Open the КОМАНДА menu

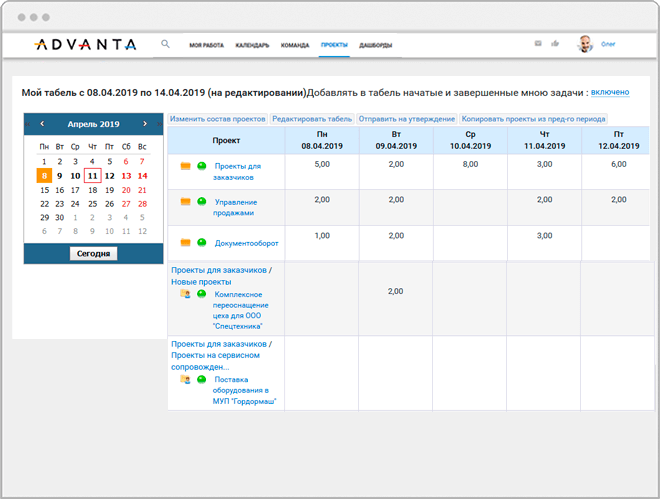tap(295, 45)
